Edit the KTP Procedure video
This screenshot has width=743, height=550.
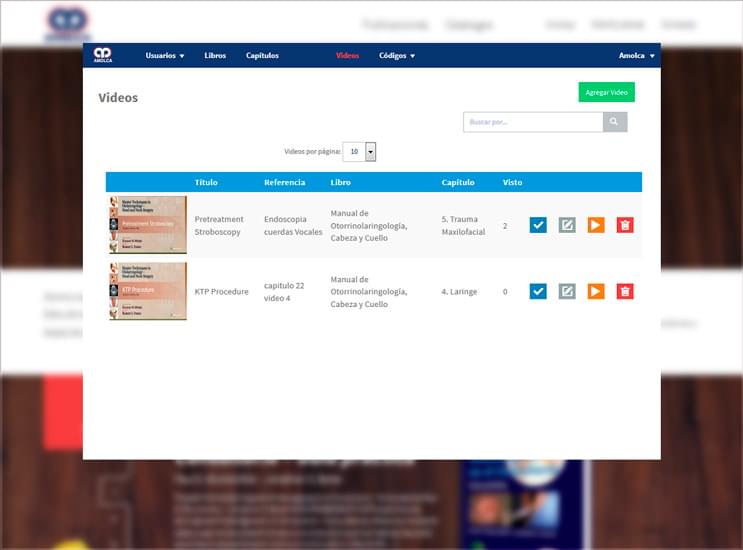pyautogui.click(x=567, y=291)
